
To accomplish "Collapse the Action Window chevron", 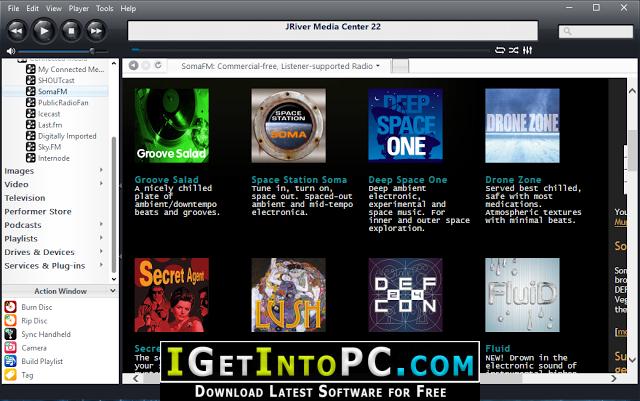I will point(113,291).
